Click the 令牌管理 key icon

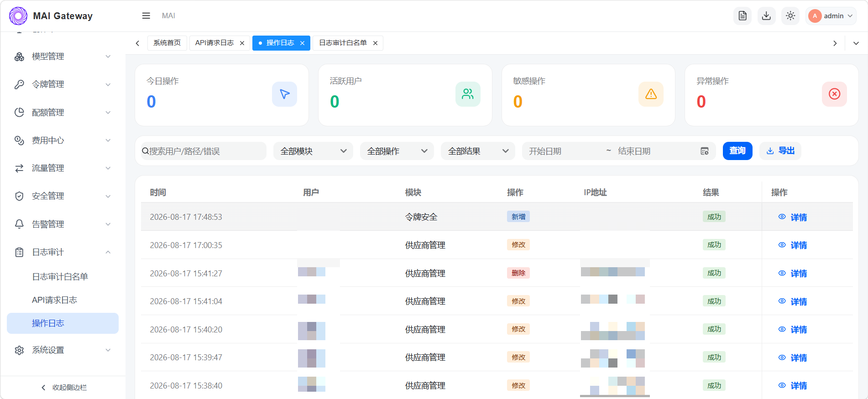point(19,84)
